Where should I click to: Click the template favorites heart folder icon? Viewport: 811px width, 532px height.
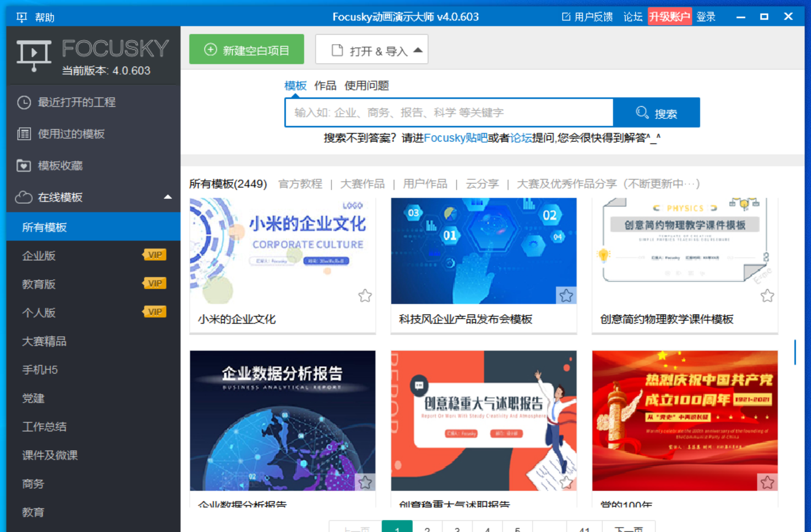coord(24,166)
